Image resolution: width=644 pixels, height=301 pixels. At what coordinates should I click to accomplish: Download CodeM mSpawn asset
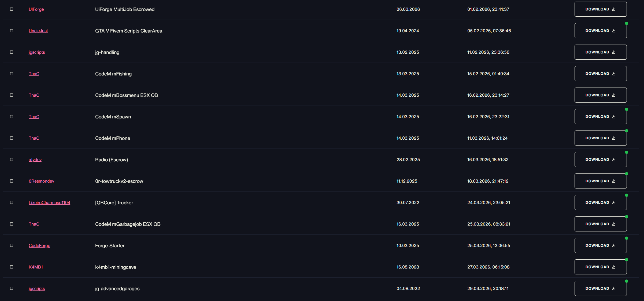[601, 117]
